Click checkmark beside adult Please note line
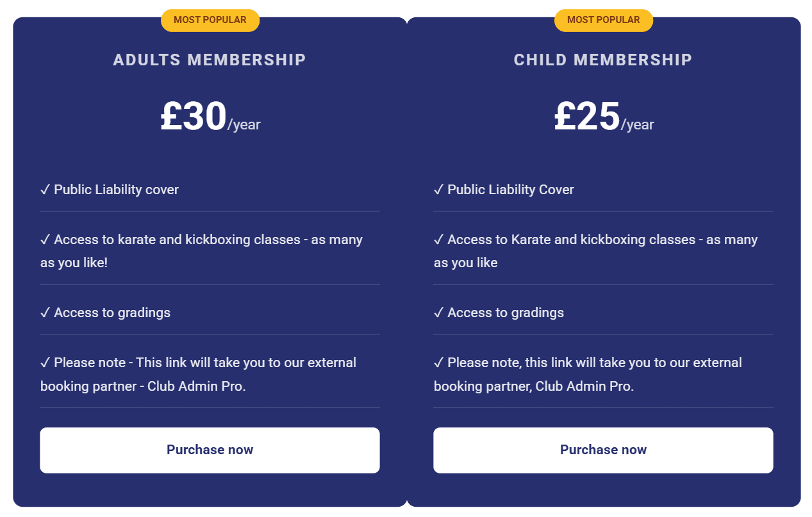 (x=46, y=363)
